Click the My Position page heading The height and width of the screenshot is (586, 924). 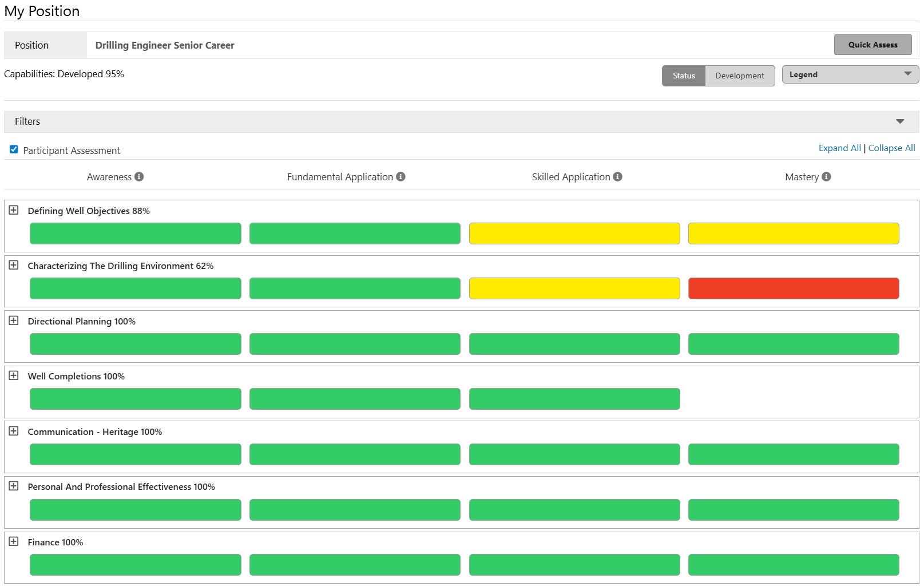pyautogui.click(x=42, y=11)
